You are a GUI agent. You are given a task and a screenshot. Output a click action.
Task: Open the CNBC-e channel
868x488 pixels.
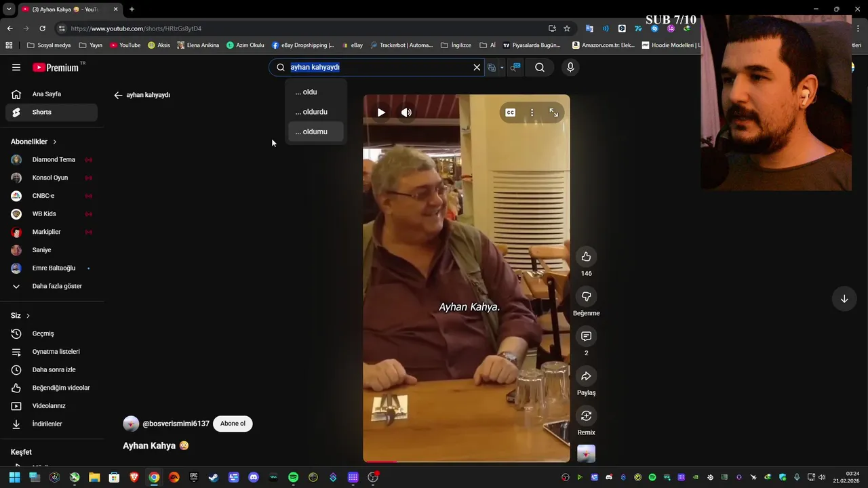(x=52, y=196)
